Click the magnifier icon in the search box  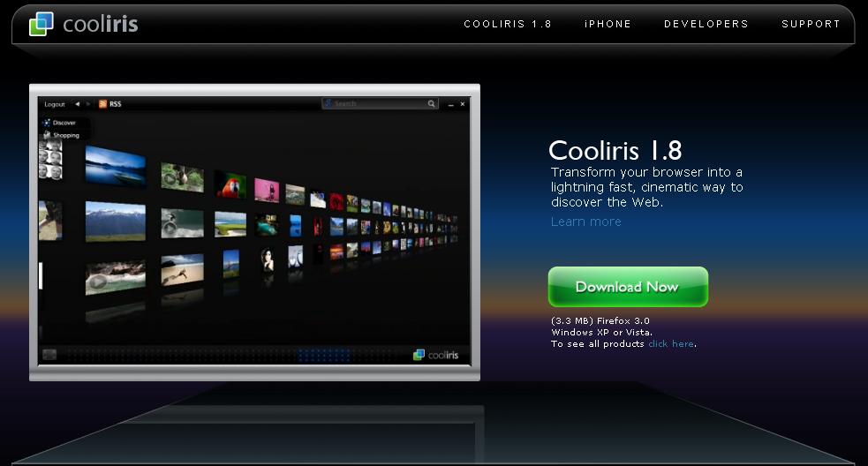tap(431, 103)
